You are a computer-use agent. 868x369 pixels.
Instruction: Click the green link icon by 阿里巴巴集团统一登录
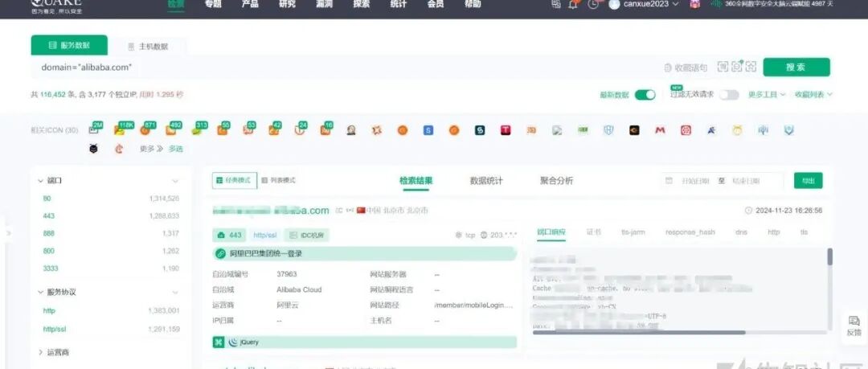(221, 254)
